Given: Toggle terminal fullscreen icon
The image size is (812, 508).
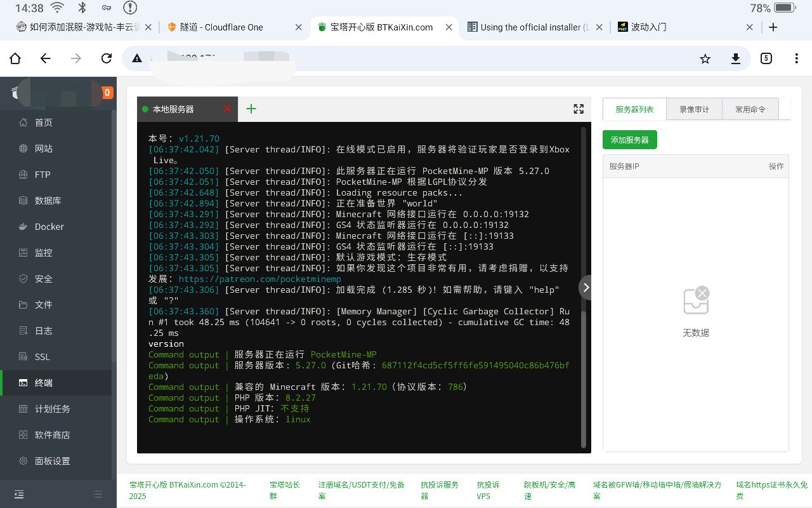Looking at the screenshot, I should tap(579, 109).
